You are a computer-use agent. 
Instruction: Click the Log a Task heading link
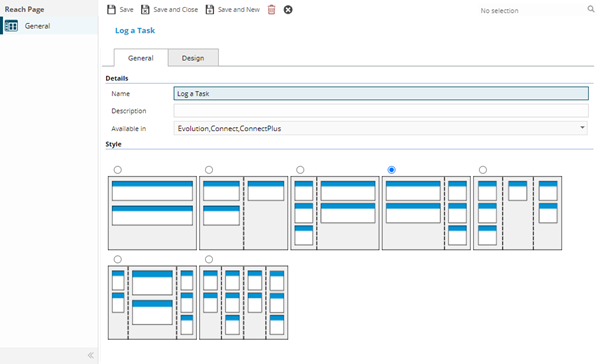(x=135, y=31)
